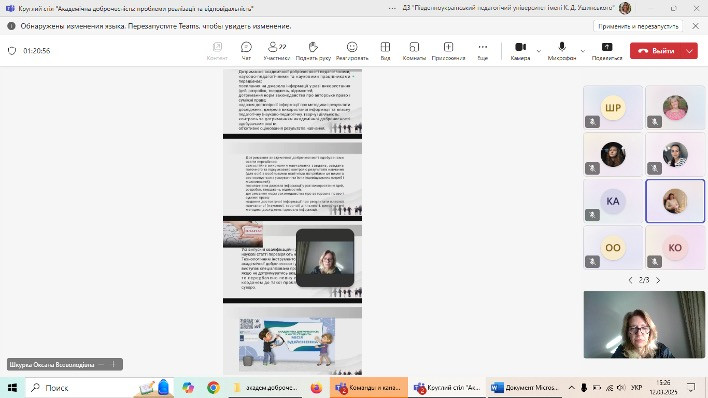This screenshot has width=708, height=398.
Task: Open the profile picture in the title bar
Action: [625, 8]
